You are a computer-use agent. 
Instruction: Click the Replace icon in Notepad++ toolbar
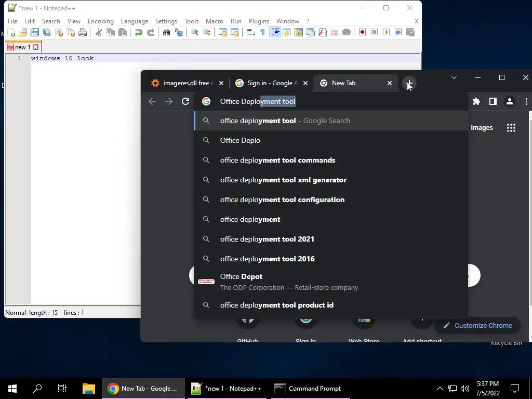[x=179, y=32]
